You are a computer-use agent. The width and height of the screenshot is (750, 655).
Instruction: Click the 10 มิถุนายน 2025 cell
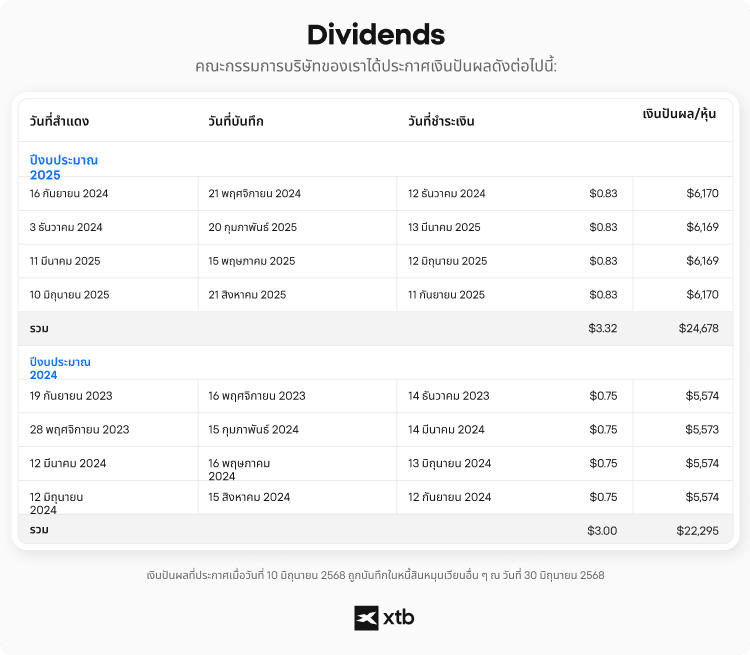point(69,295)
